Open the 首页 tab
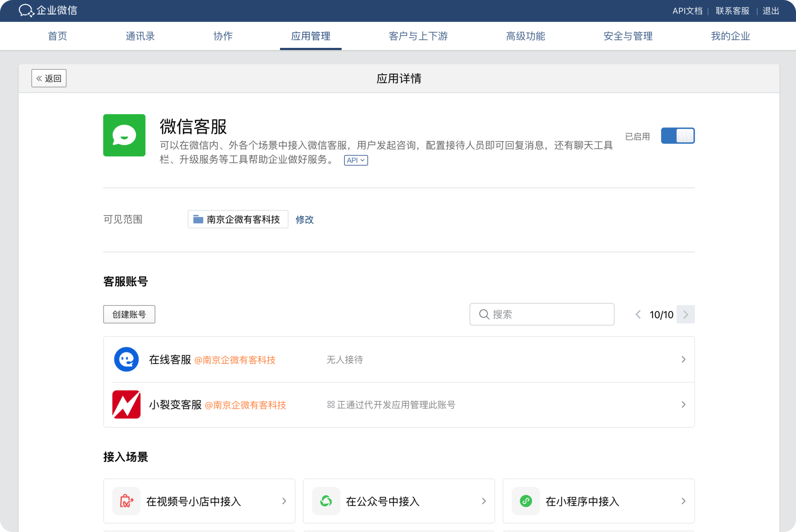Viewport: 796px width, 532px height. click(57, 36)
